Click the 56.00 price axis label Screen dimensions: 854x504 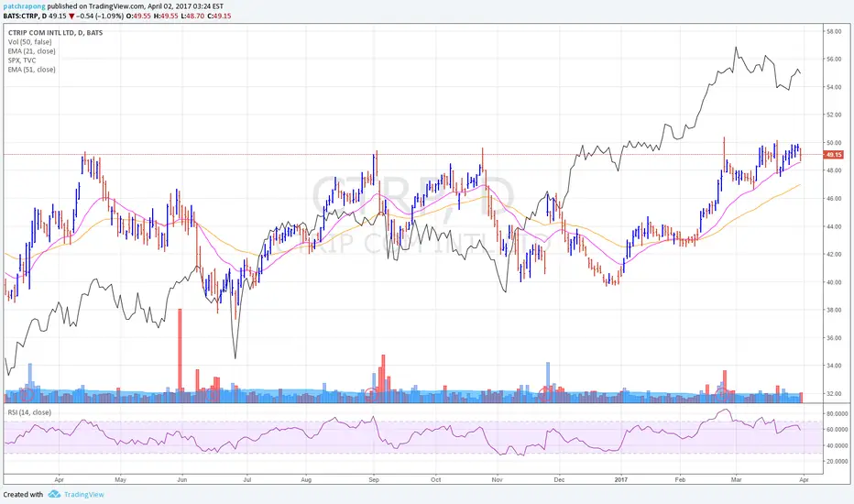[x=834, y=60]
